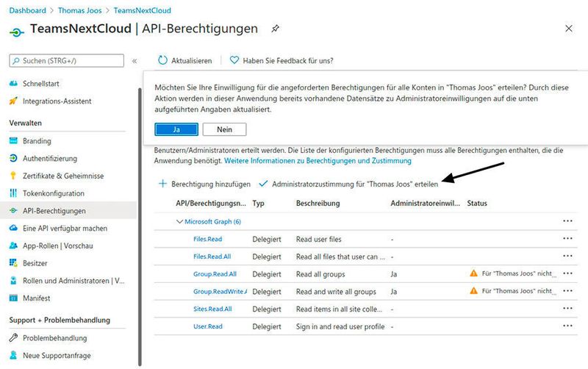Open Sites.Read.All permission link

tap(212, 309)
